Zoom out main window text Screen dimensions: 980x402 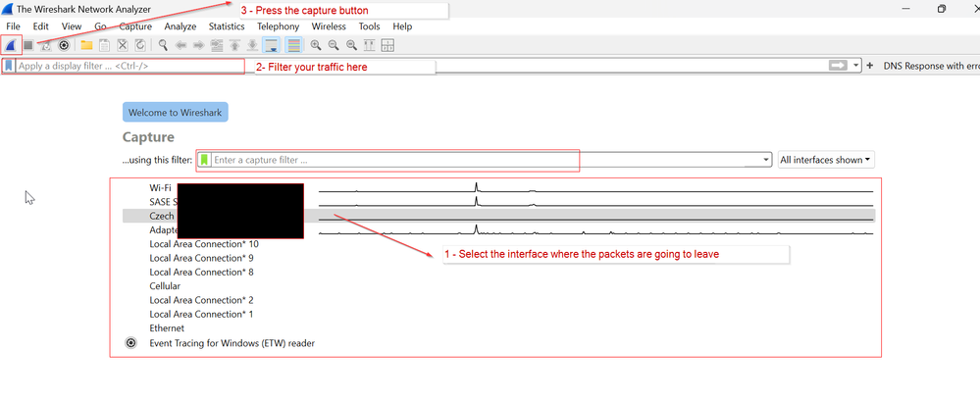pos(334,45)
